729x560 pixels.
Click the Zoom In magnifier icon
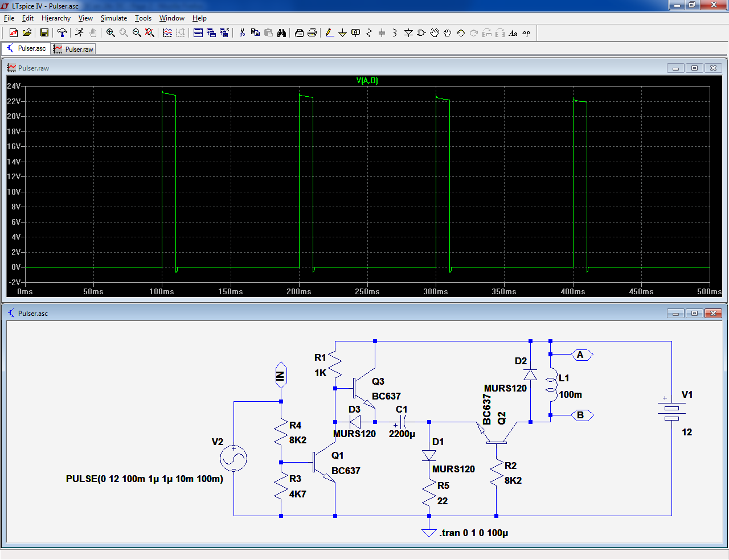[x=110, y=33]
